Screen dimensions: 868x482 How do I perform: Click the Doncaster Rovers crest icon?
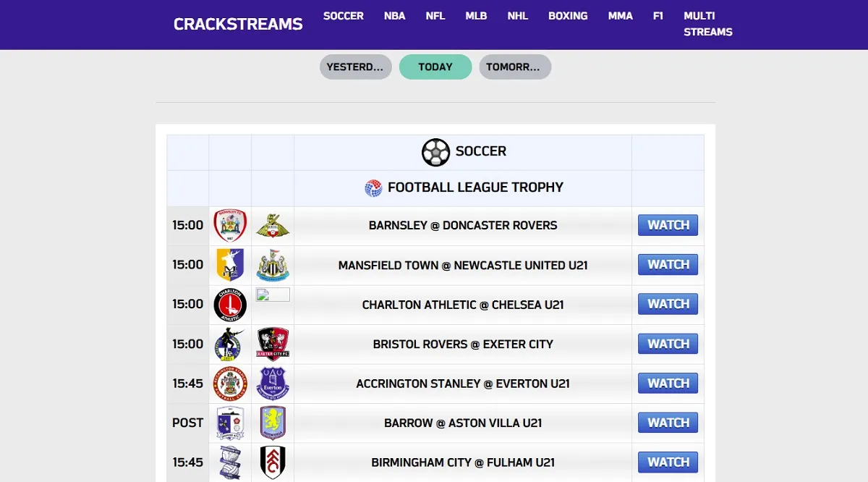coord(273,226)
